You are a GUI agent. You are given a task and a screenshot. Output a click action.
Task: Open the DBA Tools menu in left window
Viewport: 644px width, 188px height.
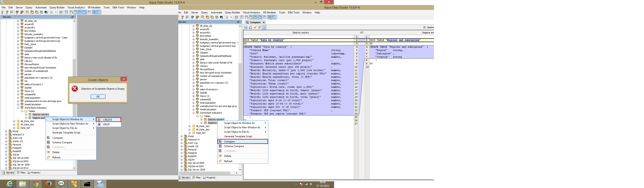[118, 8]
